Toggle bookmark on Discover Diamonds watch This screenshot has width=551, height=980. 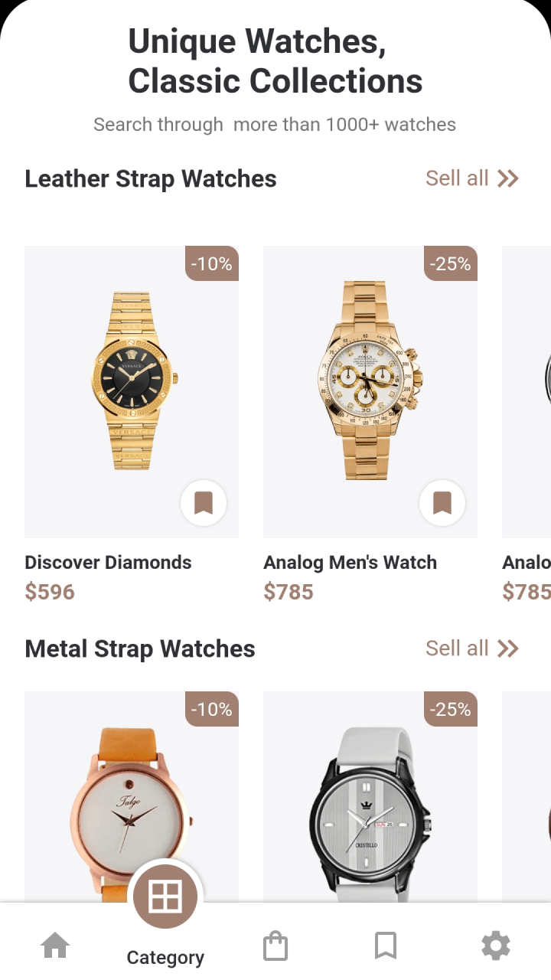coord(204,503)
